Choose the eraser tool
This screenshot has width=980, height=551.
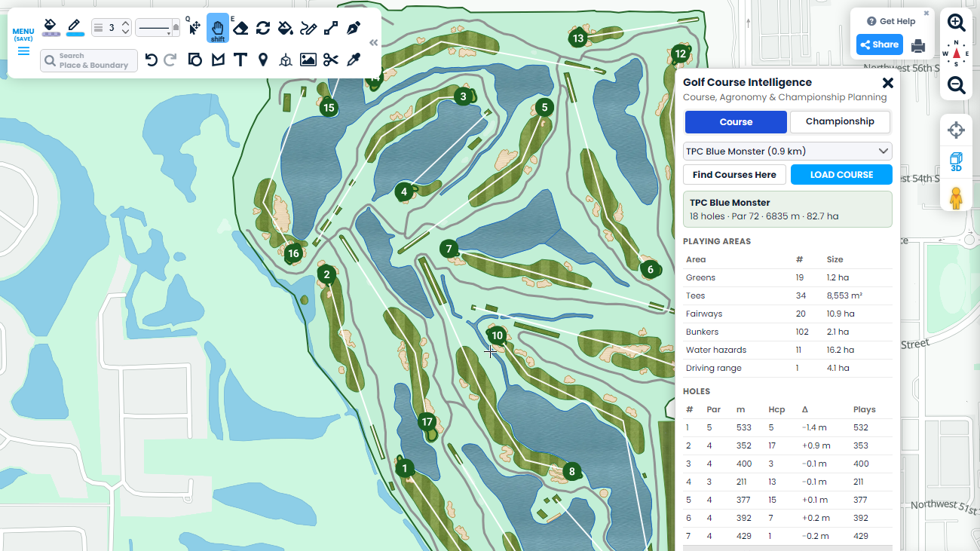click(240, 28)
